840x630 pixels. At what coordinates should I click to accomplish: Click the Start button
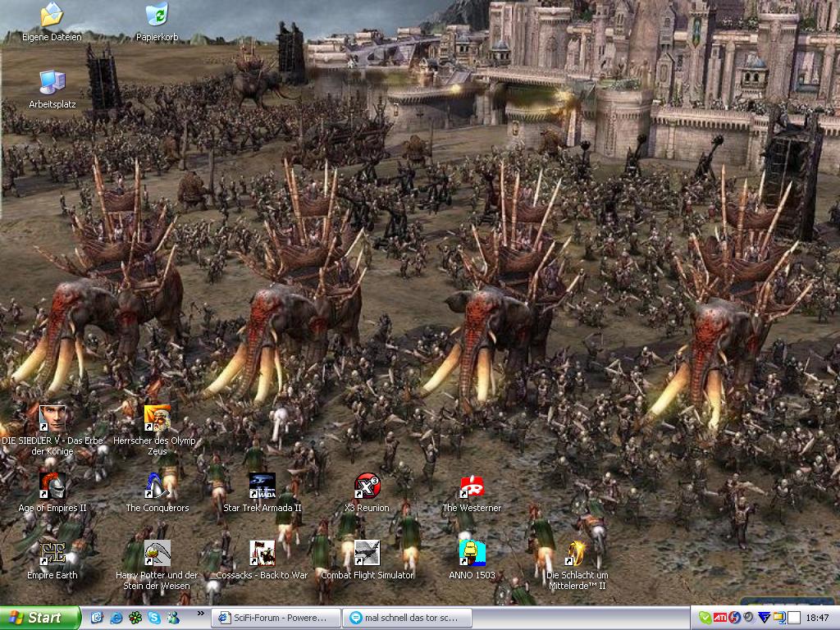[41, 618]
